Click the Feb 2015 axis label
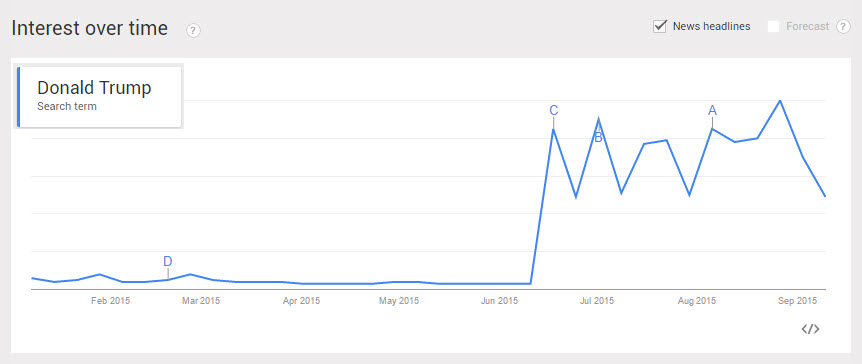The image size is (862, 364). (110, 301)
